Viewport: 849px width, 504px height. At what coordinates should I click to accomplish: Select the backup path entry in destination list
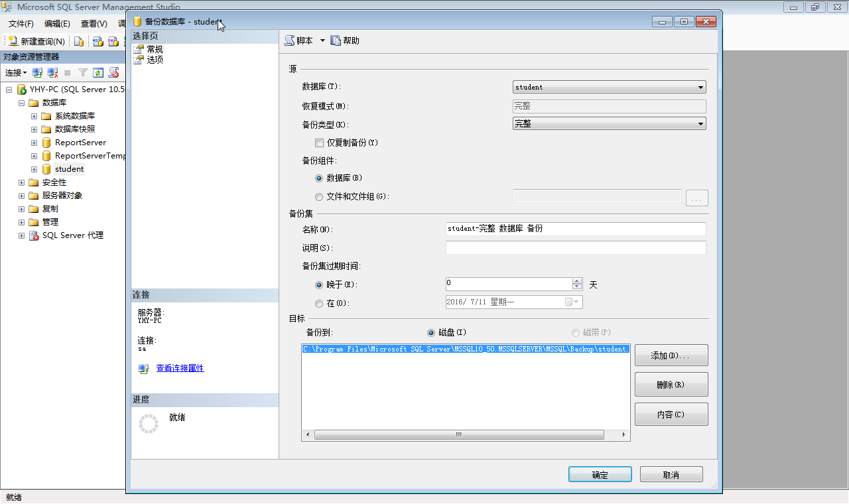click(466, 349)
